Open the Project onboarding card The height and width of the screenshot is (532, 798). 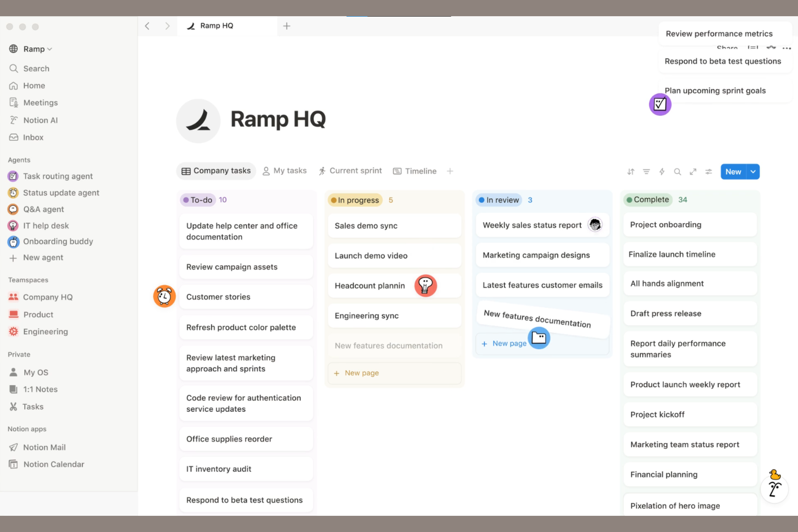tap(690, 225)
